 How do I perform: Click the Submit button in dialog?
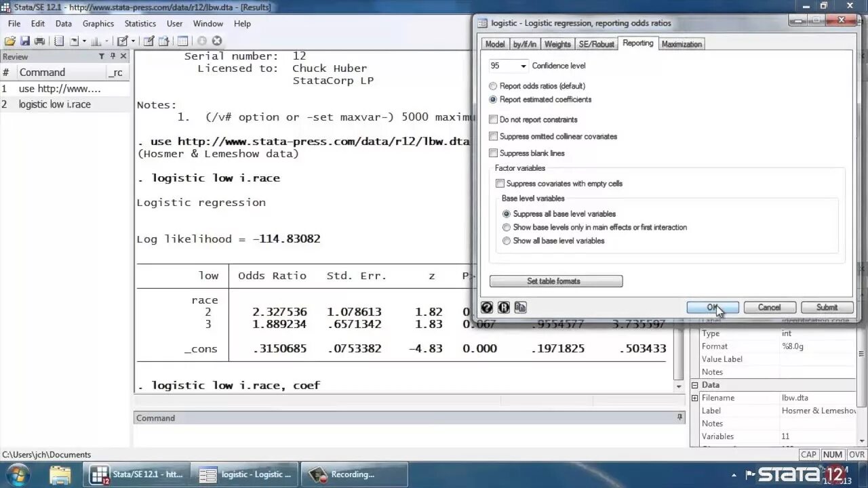827,308
